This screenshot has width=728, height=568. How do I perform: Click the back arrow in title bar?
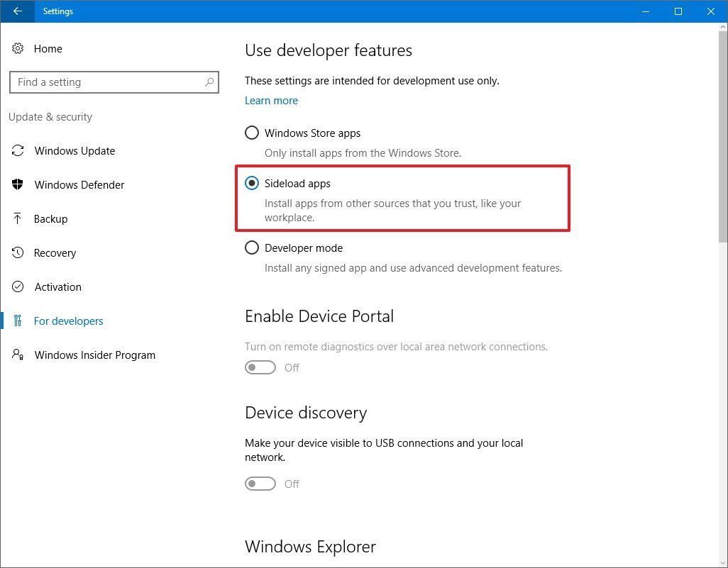tap(16, 11)
